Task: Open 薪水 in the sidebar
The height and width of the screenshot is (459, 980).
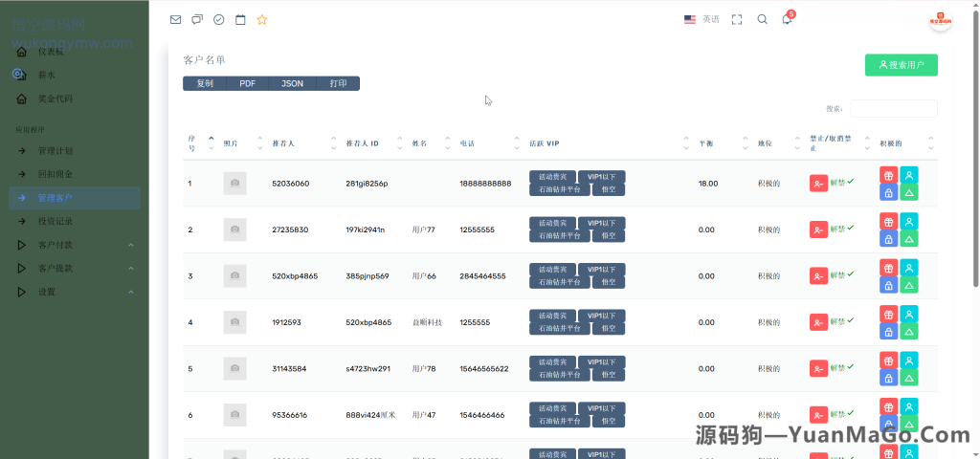Action: tap(75, 75)
